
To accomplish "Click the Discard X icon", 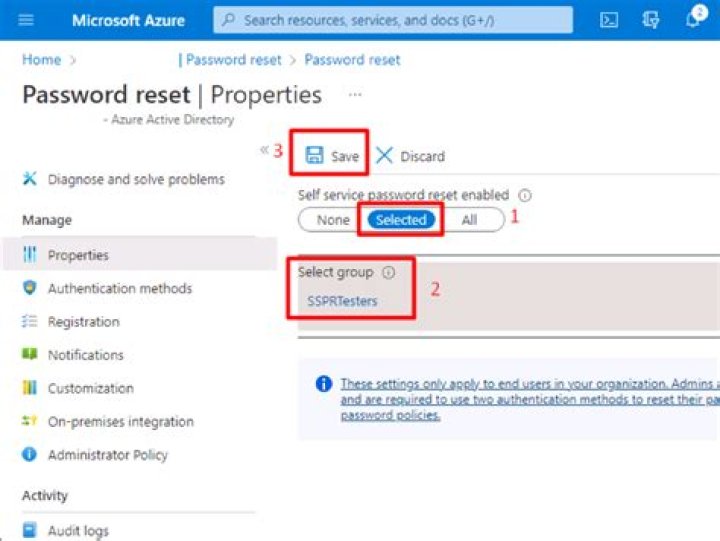I will 385,156.
